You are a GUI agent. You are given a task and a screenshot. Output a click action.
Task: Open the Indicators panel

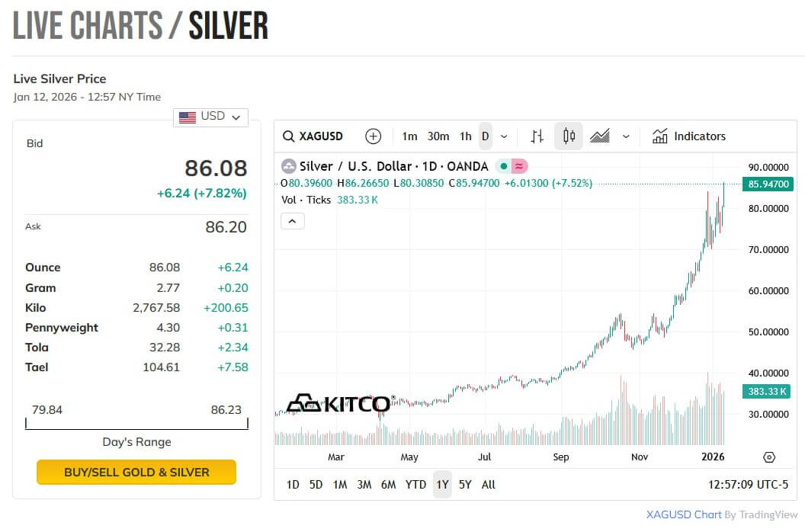click(689, 136)
